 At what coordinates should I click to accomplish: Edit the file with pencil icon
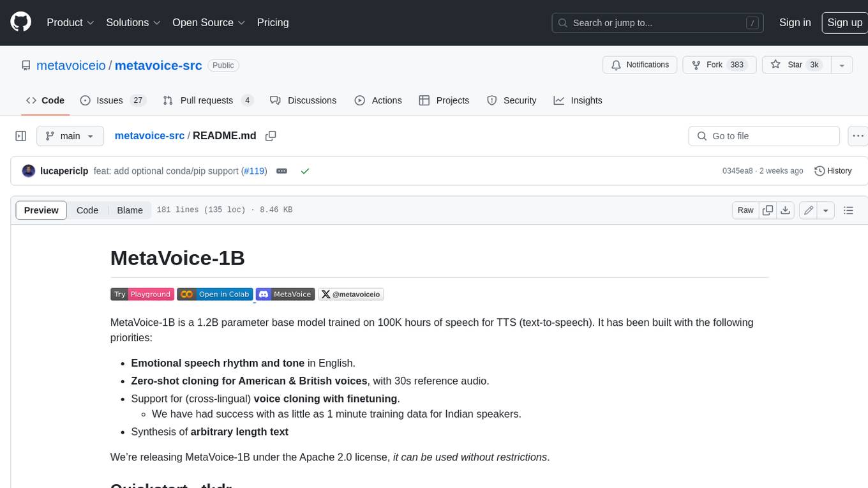(x=809, y=210)
